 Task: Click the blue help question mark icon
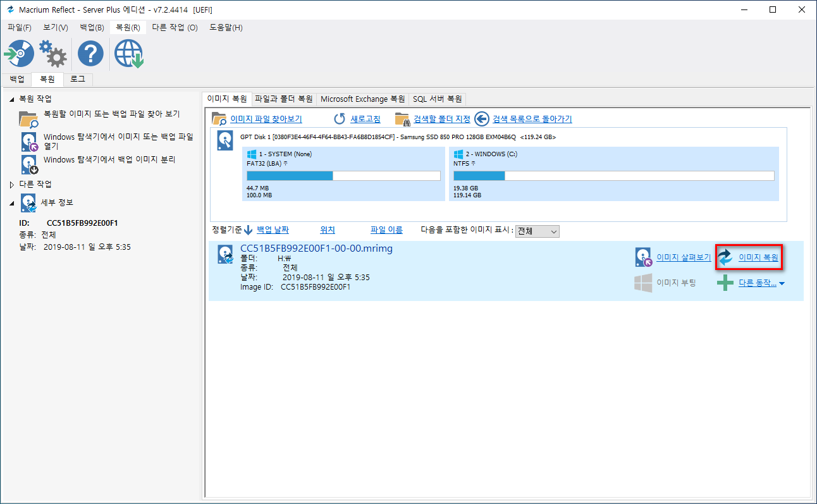(91, 54)
